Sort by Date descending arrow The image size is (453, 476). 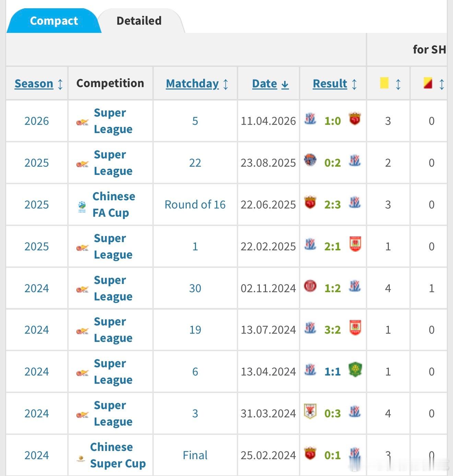click(x=285, y=84)
